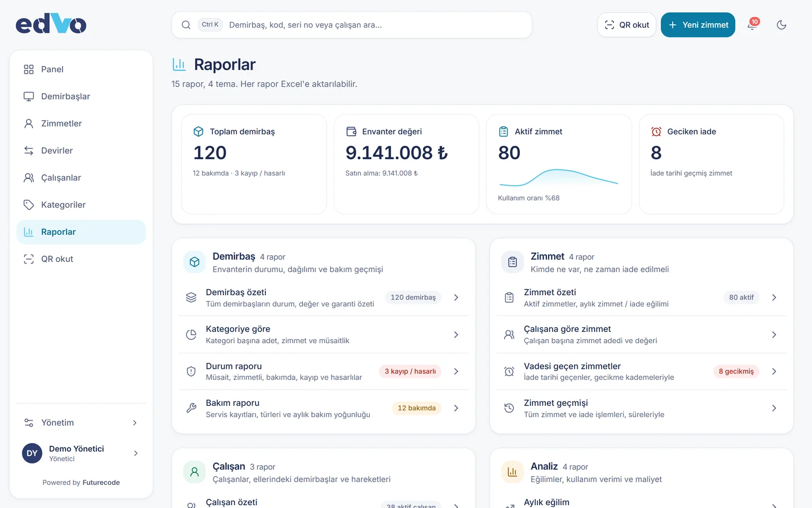The width and height of the screenshot is (812, 508).
Task: Open the Demirbaş özeti report
Action: coord(324,297)
